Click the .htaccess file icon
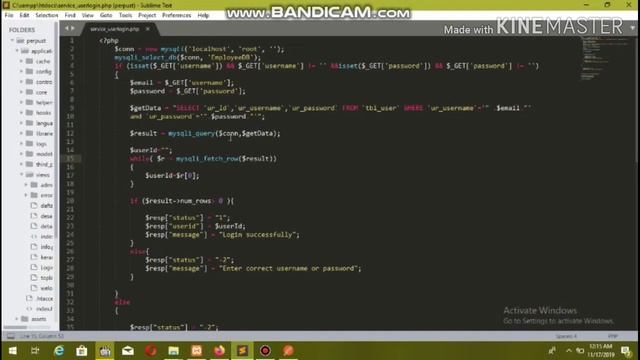Screen dimensions: 640x360 click(29, 298)
